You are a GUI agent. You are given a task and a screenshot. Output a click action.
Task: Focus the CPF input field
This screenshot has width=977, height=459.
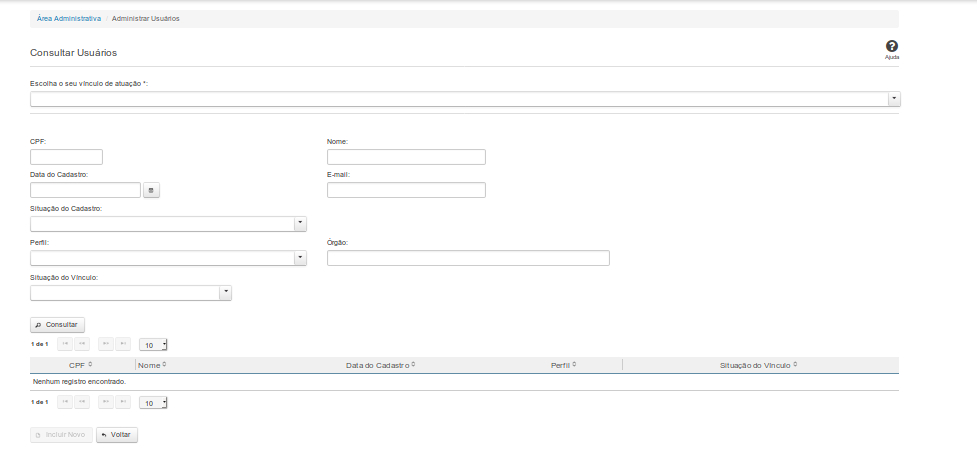tap(67, 157)
